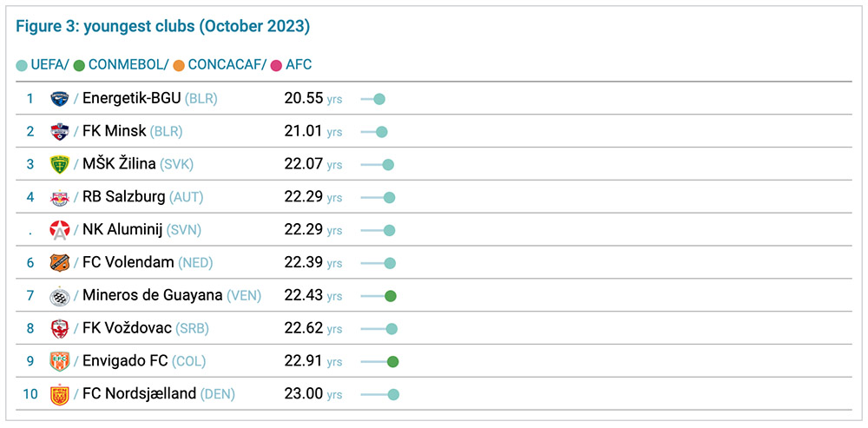868x428 pixels.
Task: Click the Envigado FC club crest
Action: pyautogui.click(x=59, y=361)
